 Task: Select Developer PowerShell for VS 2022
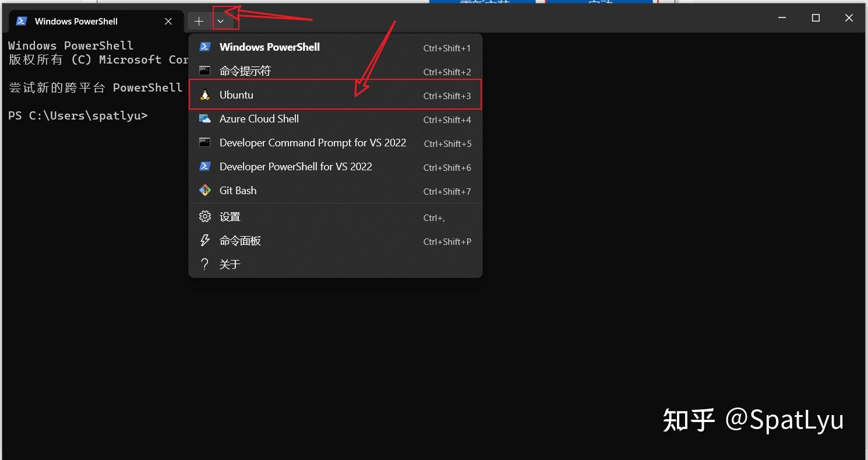[295, 166]
